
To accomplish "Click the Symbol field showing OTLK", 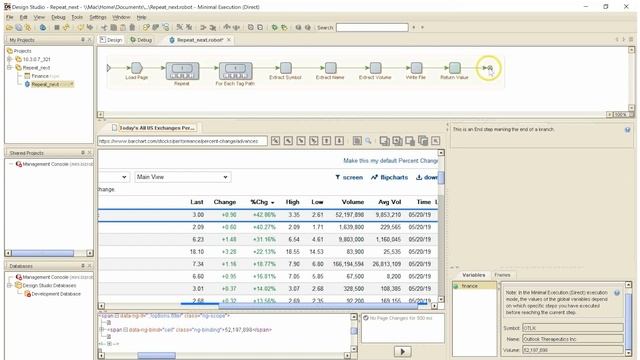I will [x=573, y=328].
